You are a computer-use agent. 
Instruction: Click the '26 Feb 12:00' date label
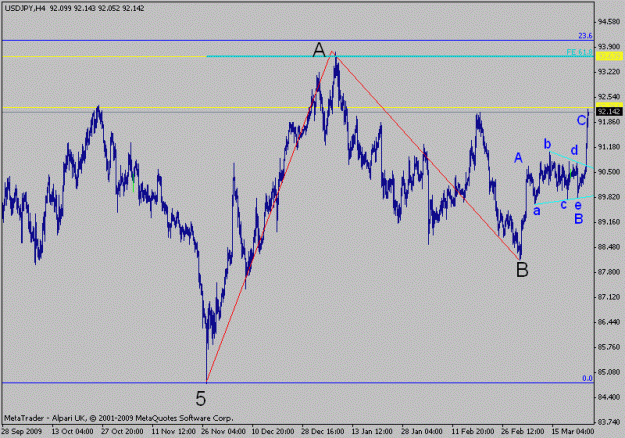pos(522,431)
